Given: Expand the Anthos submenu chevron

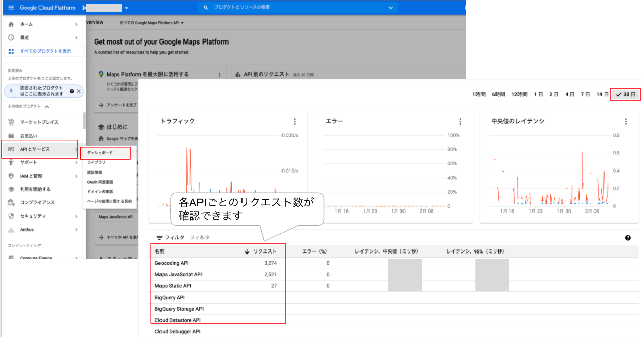Looking at the screenshot, I should tap(76, 229).
